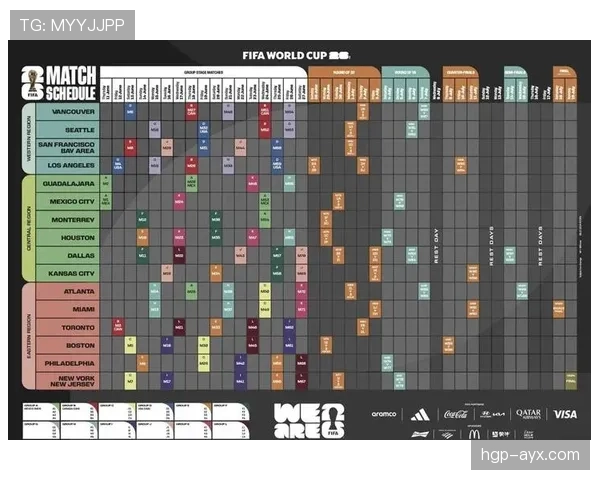
Task: Click the Group A standings box
Action: coord(41,412)
